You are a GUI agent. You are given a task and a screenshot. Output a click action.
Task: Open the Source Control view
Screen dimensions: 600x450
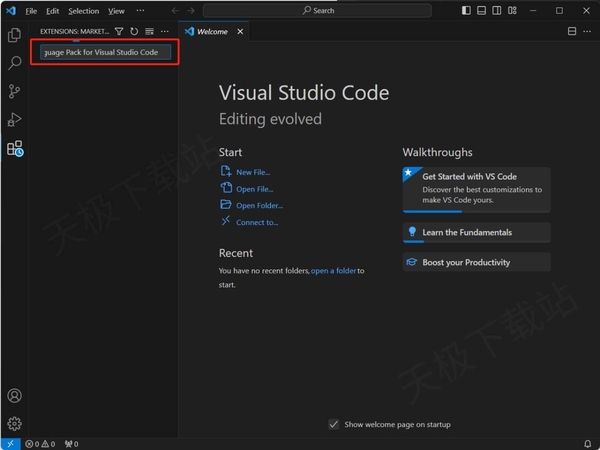(14, 91)
